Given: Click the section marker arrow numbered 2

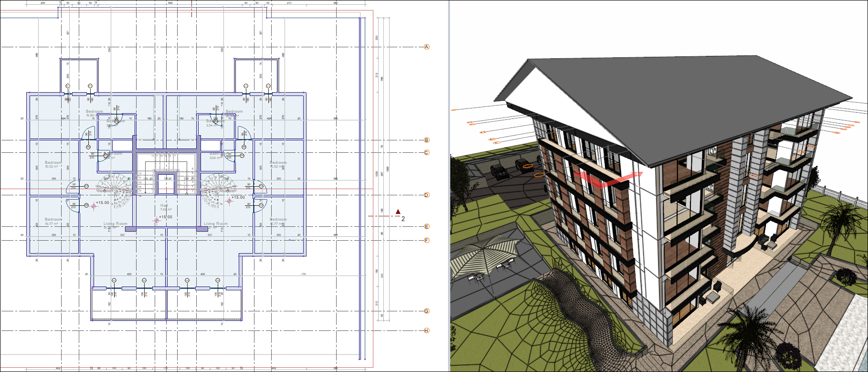Looking at the screenshot, I should (x=398, y=212).
